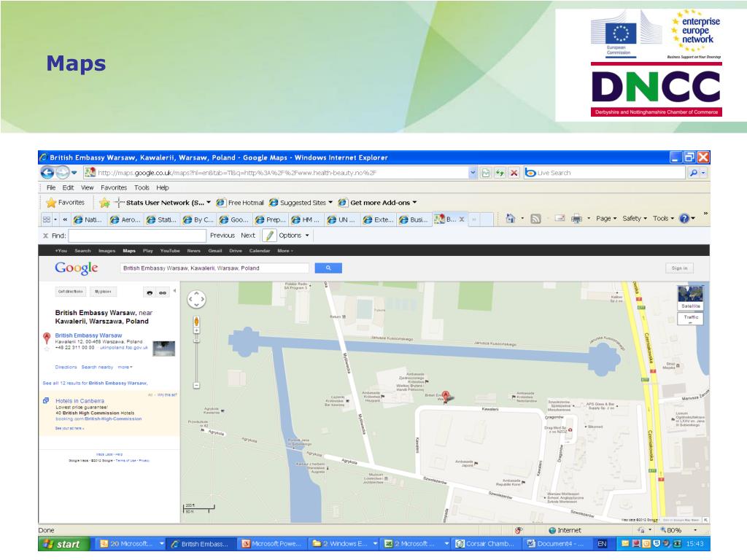Collapse the left results panel arrow
This screenshot has height=560, width=747.
(x=175, y=290)
